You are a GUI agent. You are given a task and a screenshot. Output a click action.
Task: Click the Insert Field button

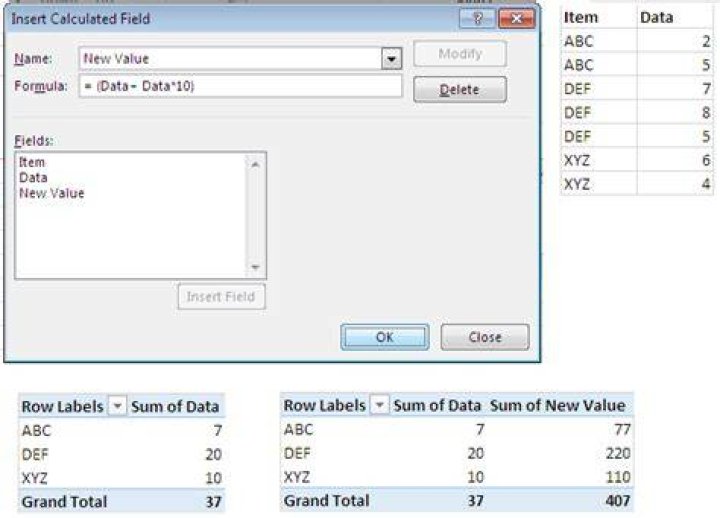pyautogui.click(x=221, y=297)
